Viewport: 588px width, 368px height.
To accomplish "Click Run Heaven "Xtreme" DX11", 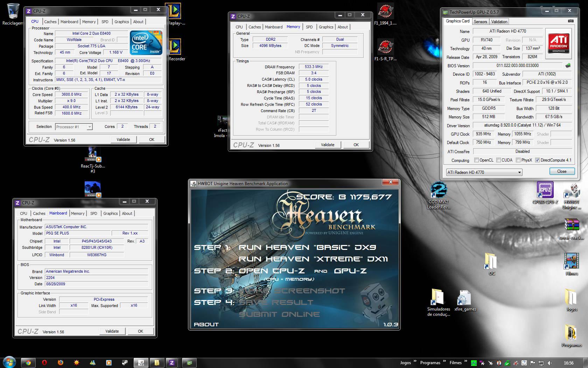I will click(313, 259).
